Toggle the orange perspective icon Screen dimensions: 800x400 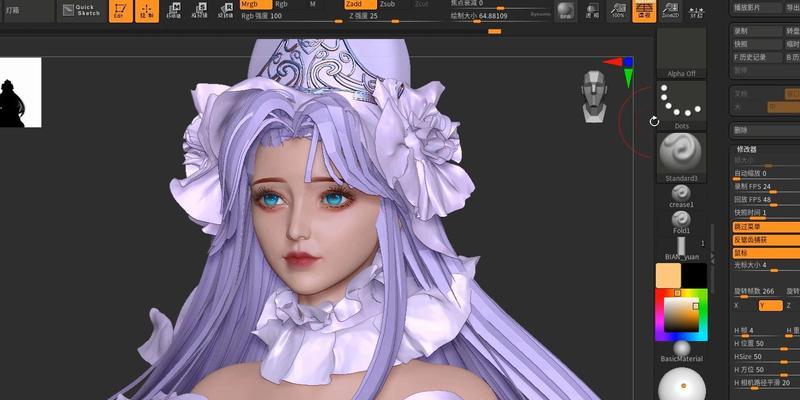coord(644,11)
